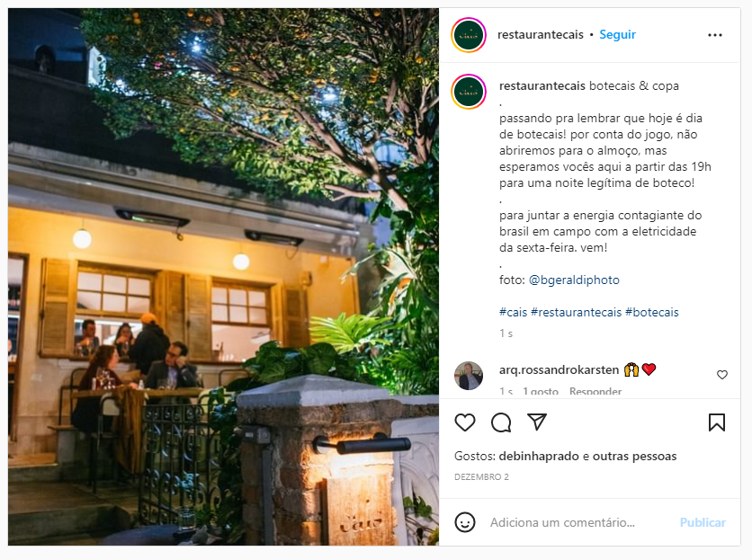This screenshot has height=560, width=752.
Task: Reply to comment via Responder
Action: pyautogui.click(x=595, y=391)
